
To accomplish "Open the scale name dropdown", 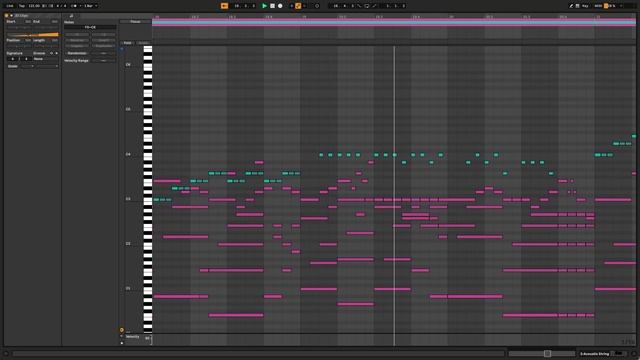I will 47,66.
